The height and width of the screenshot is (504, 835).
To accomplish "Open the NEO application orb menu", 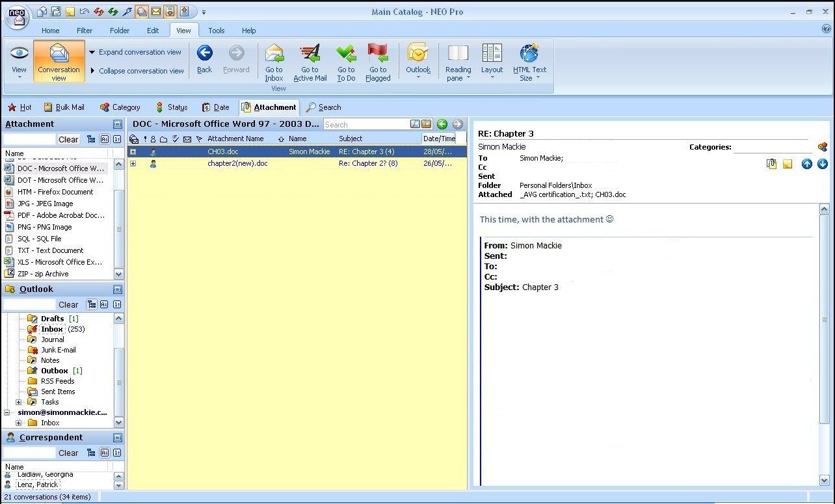I will coord(17,17).
